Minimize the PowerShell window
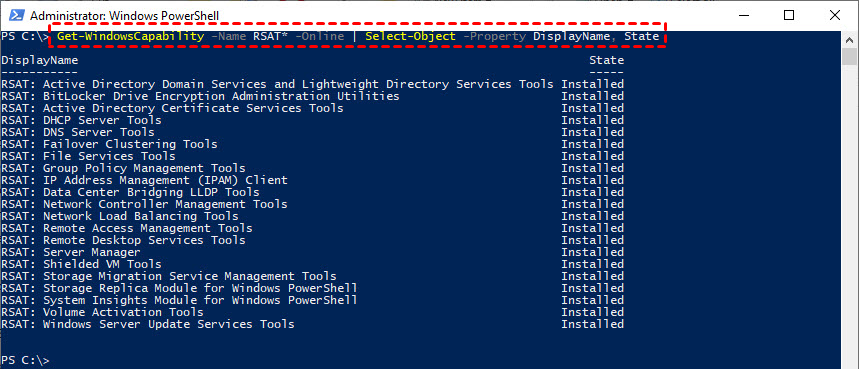859x369 pixels. coord(743,15)
